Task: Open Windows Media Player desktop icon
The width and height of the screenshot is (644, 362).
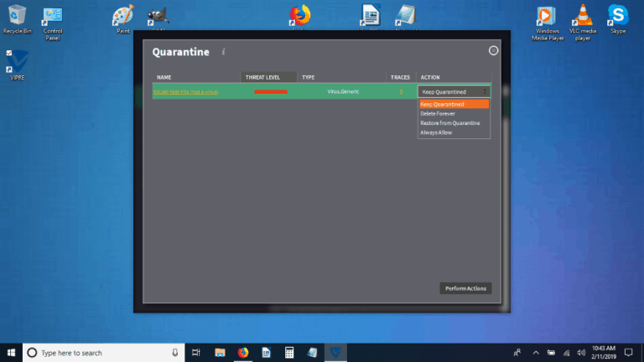Action: click(x=547, y=23)
